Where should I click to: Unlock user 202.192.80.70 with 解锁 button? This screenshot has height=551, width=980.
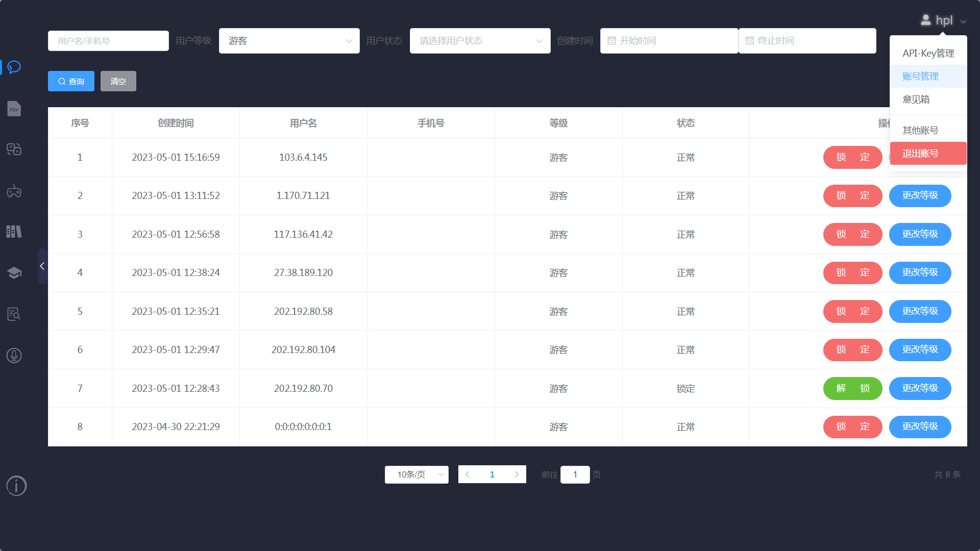[852, 388]
